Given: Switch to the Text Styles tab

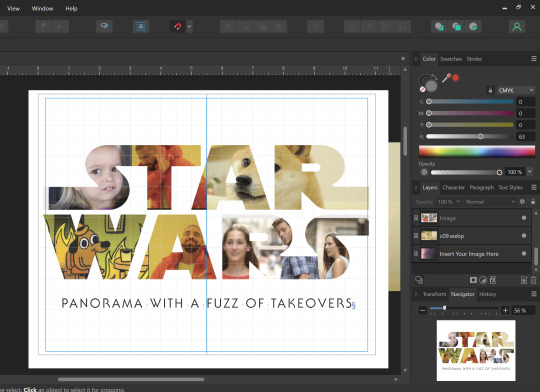Looking at the screenshot, I should (510, 187).
